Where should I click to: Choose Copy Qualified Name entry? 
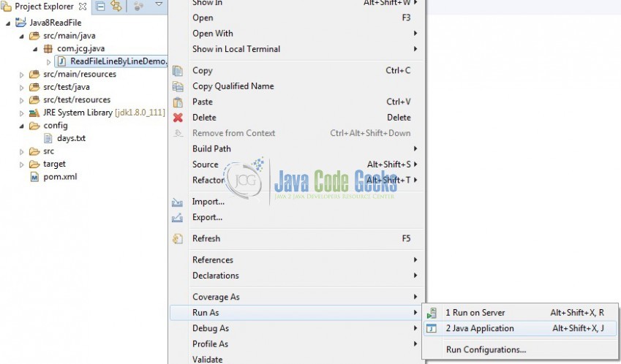click(297, 86)
